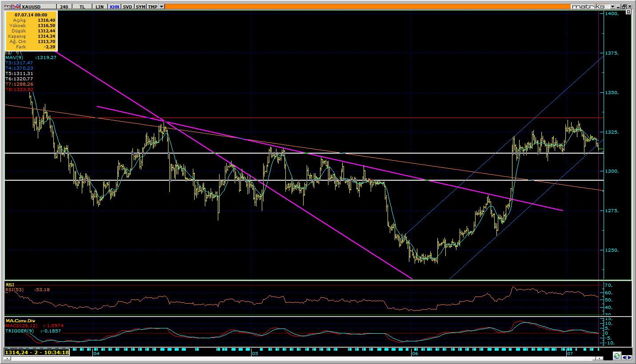Click the MA.Conv.Div panel title
The height and width of the screenshot is (364, 636).
20,320
